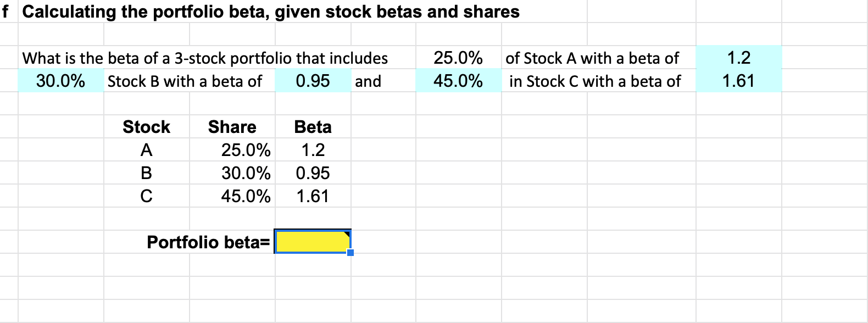Click the cell labeled B in Stock column
Image resolution: width=868 pixels, height=323 pixels.
coord(146,173)
